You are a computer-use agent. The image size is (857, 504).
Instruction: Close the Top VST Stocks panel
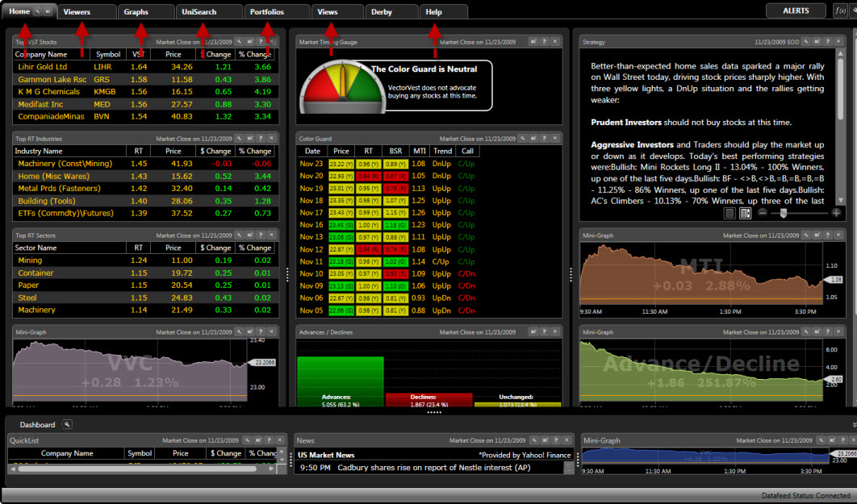coord(271,41)
